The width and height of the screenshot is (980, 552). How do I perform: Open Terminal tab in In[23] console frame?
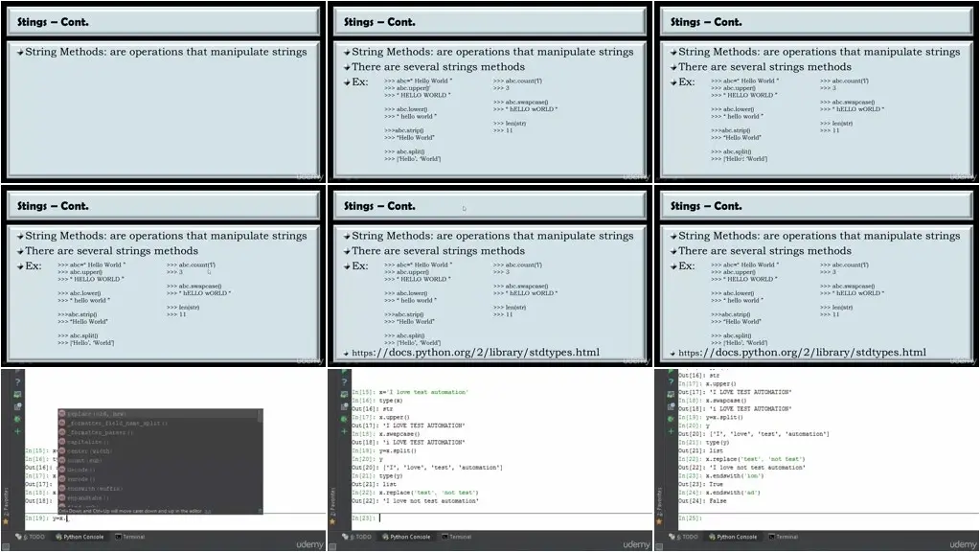point(456,537)
